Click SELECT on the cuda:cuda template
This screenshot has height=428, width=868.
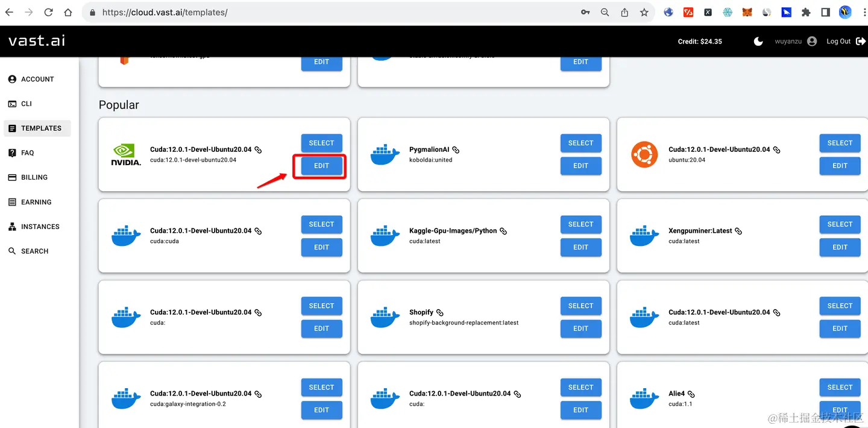pyautogui.click(x=321, y=224)
